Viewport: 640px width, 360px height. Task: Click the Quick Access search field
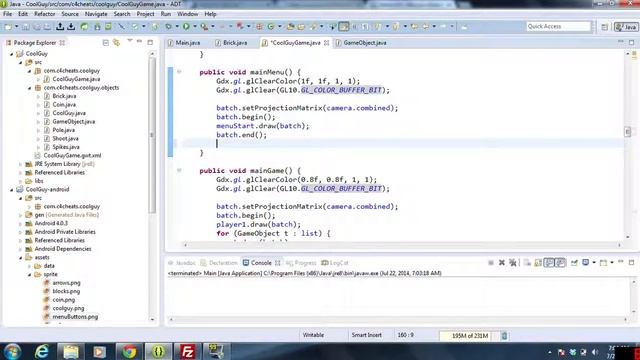pyautogui.click(x=558, y=27)
